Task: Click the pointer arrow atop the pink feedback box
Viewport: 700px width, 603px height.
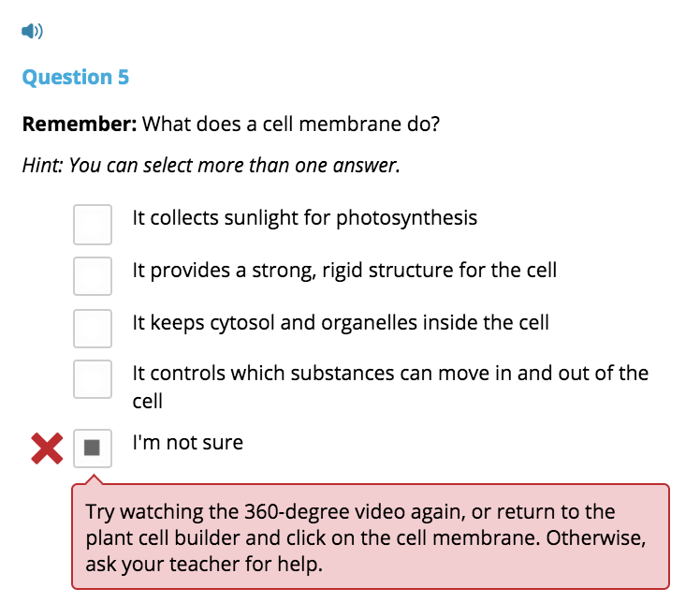Action: pos(94,479)
